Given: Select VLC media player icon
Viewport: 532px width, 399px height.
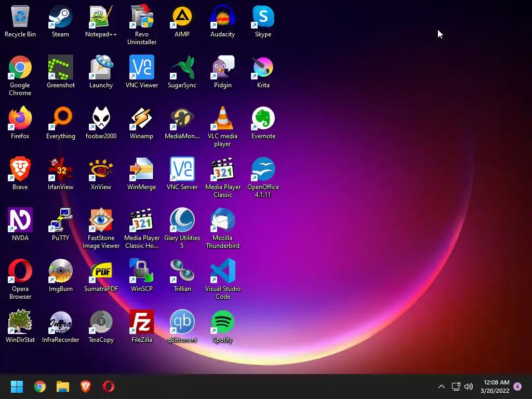Looking at the screenshot, I should coord(222,118).
